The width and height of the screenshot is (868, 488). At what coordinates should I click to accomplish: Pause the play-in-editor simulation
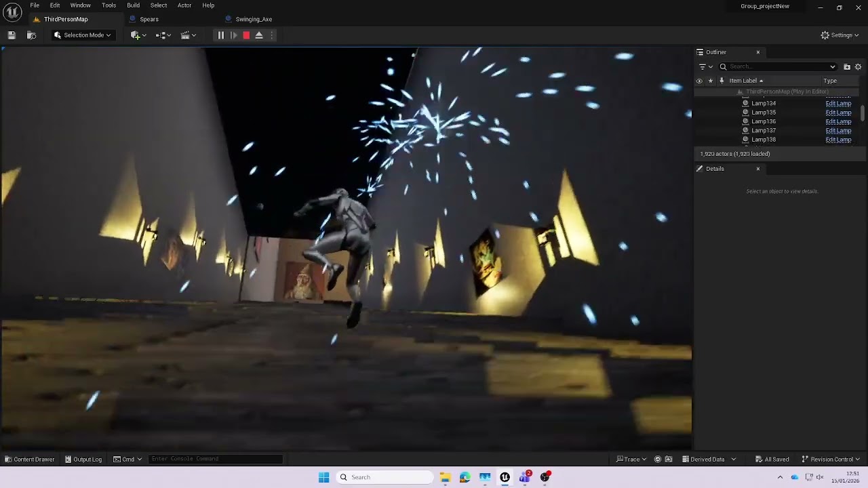[220, 35]
